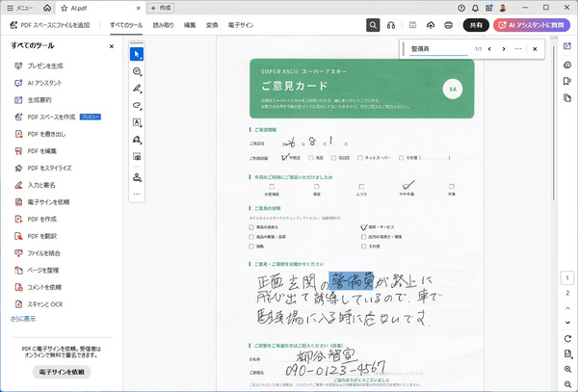
Task: Click the page number 1 box
Action: point(567,278)
